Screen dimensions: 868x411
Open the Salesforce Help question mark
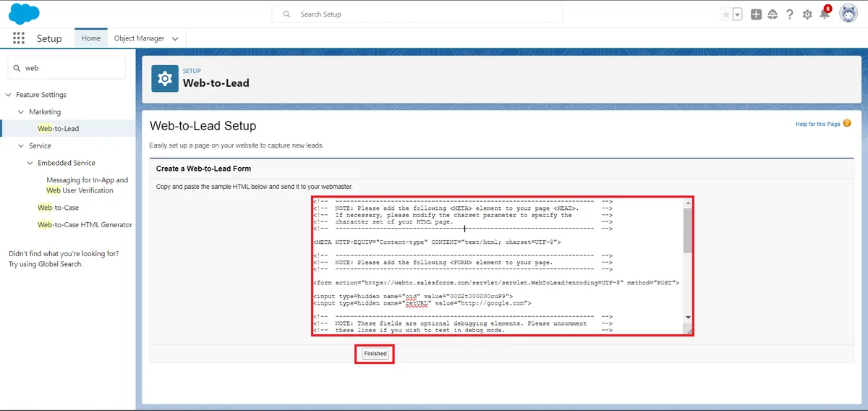790,14
